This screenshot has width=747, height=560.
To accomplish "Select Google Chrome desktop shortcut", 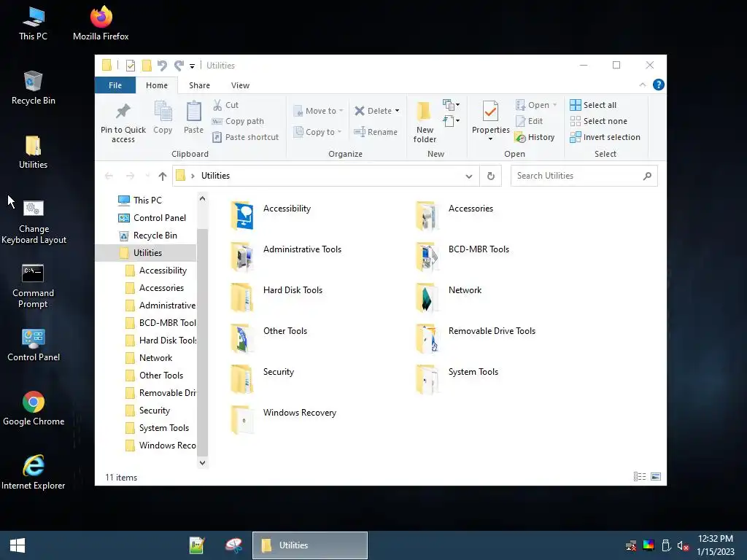I will pyautogui.click(x=34, y=408).
